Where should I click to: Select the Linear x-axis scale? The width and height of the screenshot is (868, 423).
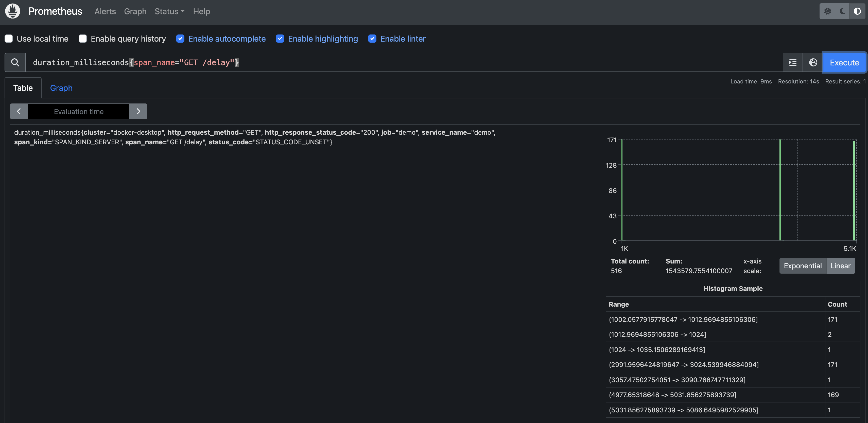click(x=840, y=266)
